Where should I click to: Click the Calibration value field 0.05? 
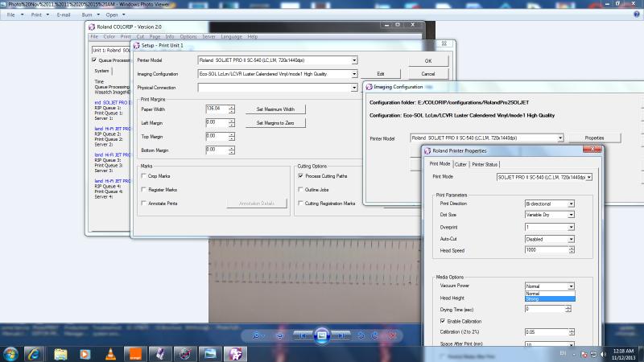click(x=547, y=332)
